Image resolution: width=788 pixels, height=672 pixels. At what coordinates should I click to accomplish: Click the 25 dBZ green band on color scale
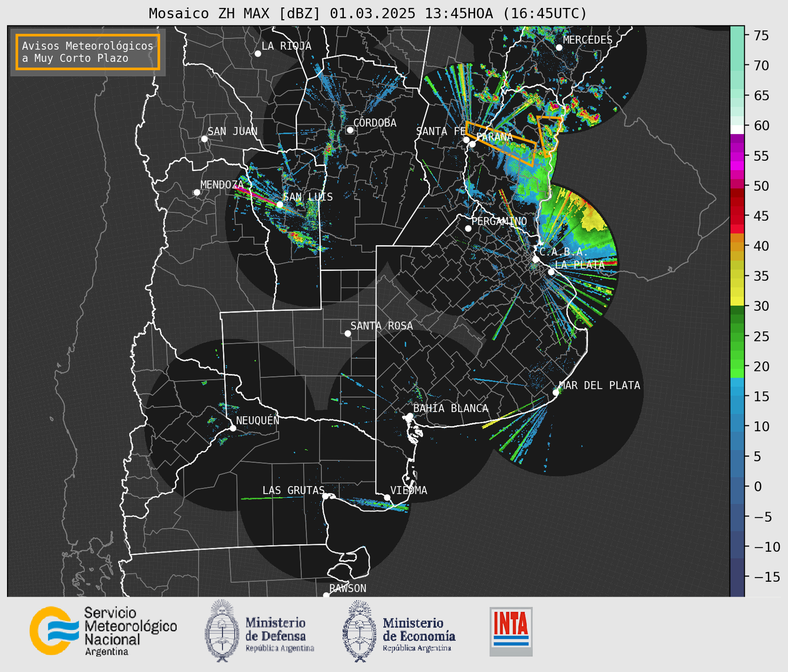click(x=737, y=336)
